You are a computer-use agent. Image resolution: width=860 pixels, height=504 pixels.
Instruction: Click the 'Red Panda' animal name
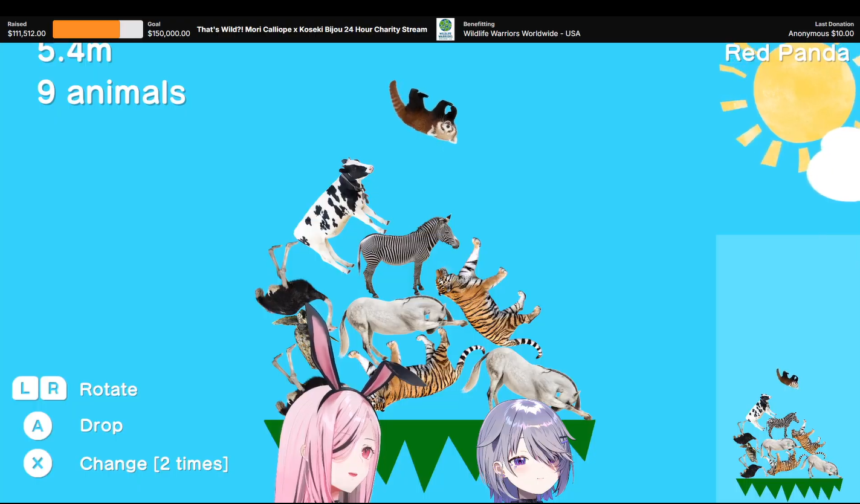pyautogui.click(x=787, y=53)
